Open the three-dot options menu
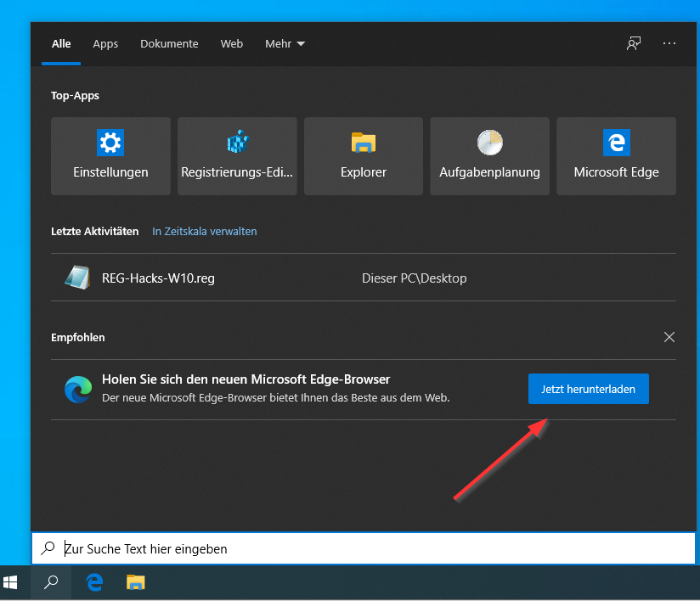The image size is (700, 601). click(669, 43)
